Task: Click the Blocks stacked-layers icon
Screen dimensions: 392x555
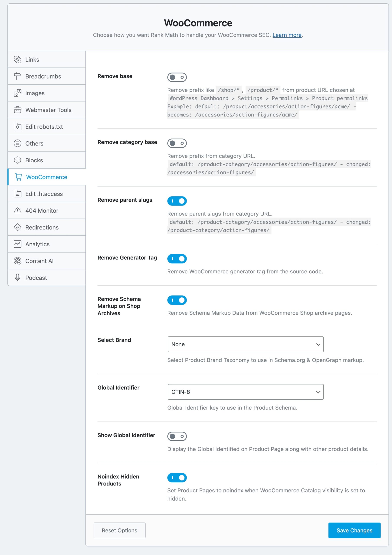Action: (x=17, y=160)
